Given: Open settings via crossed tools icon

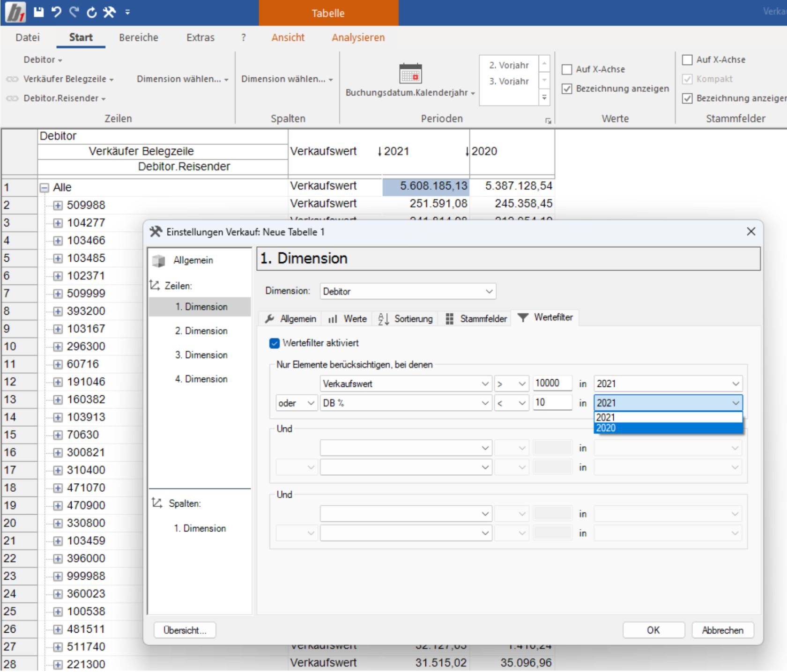Looking at the screenshot, I should [109, 12].
